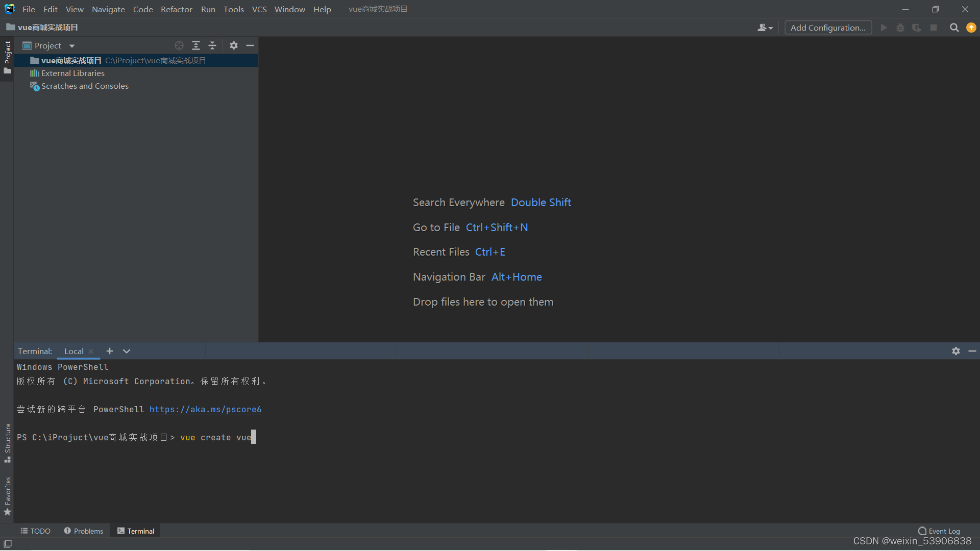Add a new terminal session
Viewport: 980px width, 551px height.
[x=110, y=351]
